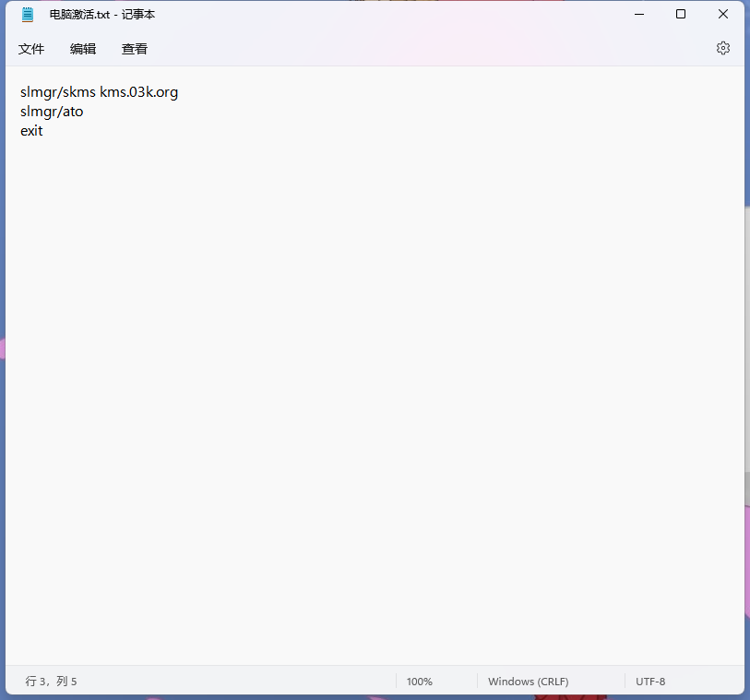Close the 电脑激活.txt Notepad window
The height and width of the screenshot is (700, 750).
click(x=722, y=15)
